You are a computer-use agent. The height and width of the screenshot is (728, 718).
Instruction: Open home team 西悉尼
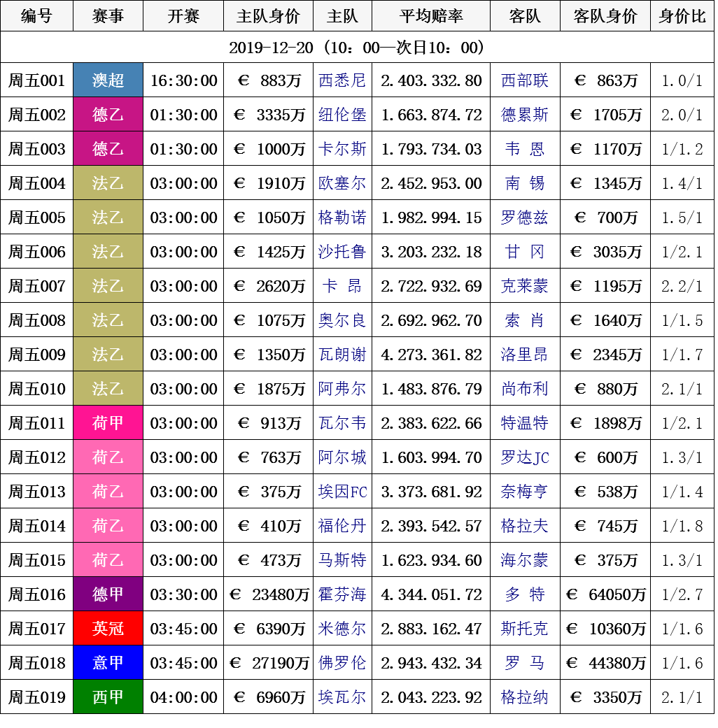pos(342,80)
